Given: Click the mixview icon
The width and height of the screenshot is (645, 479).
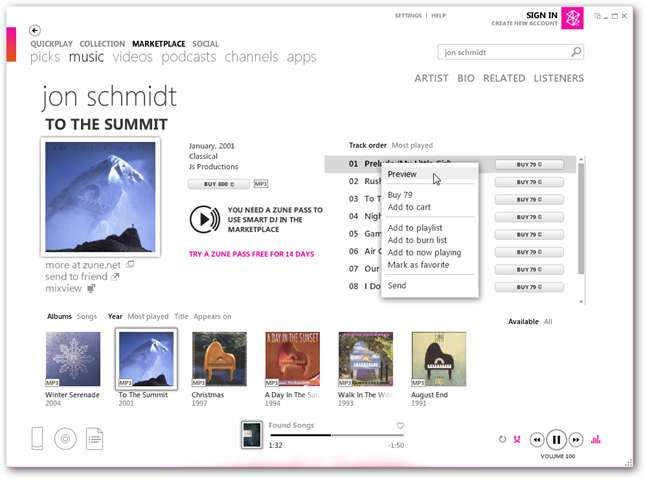Looking at the screenshot, I should click(x=91, y=288).
